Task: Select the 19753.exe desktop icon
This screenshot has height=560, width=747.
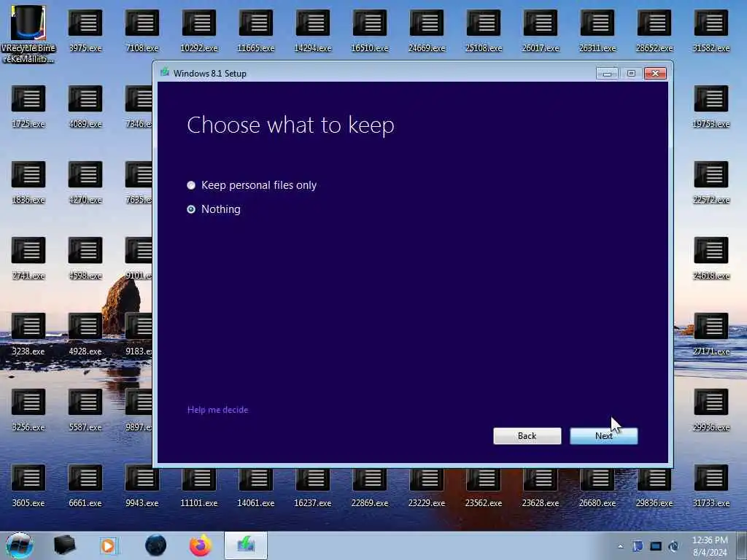Action: [x=711, y=107]
